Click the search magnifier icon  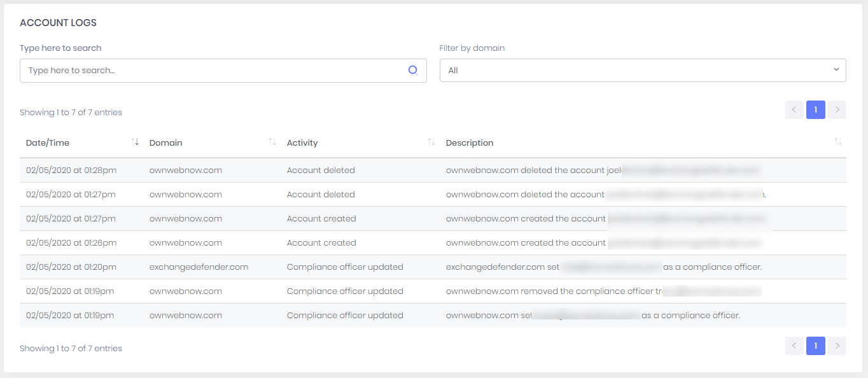pos(412,70)
